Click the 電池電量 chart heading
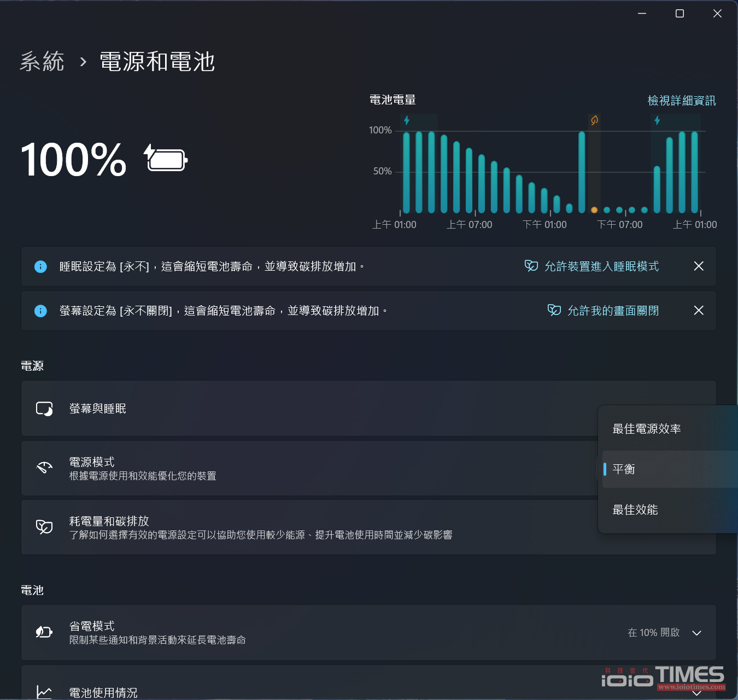The height and width of the screenshot is (700, 738). pyautogui.click(x=393, y=100)
